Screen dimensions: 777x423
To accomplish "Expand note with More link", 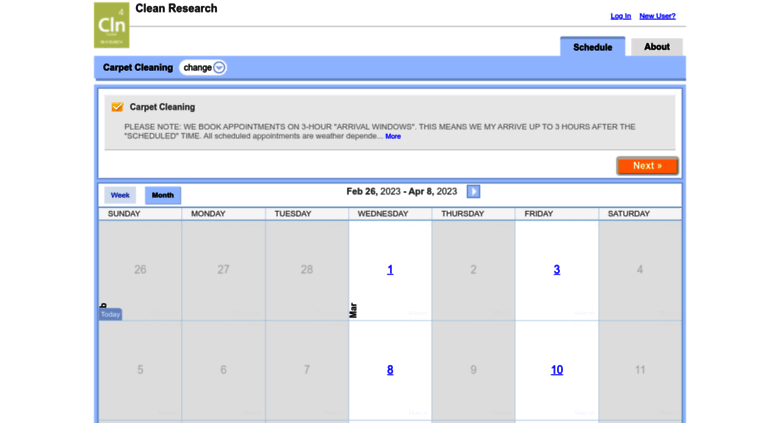I will 393,136.
